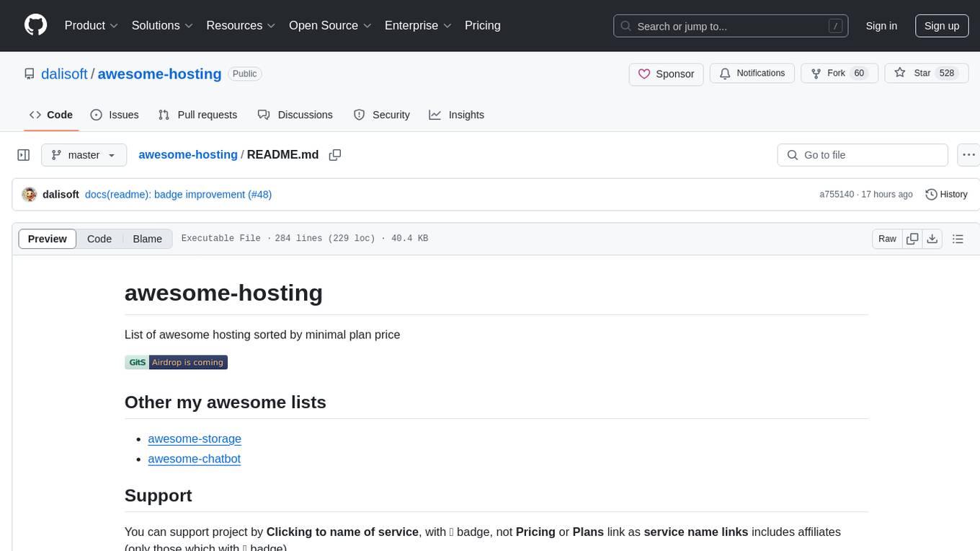Expand the Solutions dropdown menu
The width and height of the screenshot is (980, 551).
click(162, 25)
